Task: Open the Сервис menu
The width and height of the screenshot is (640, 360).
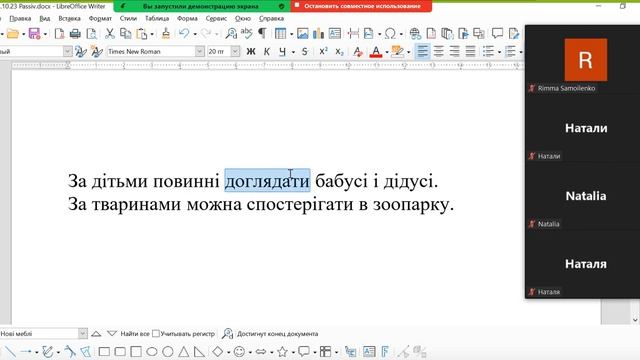Action: click(x=216, y=18)
